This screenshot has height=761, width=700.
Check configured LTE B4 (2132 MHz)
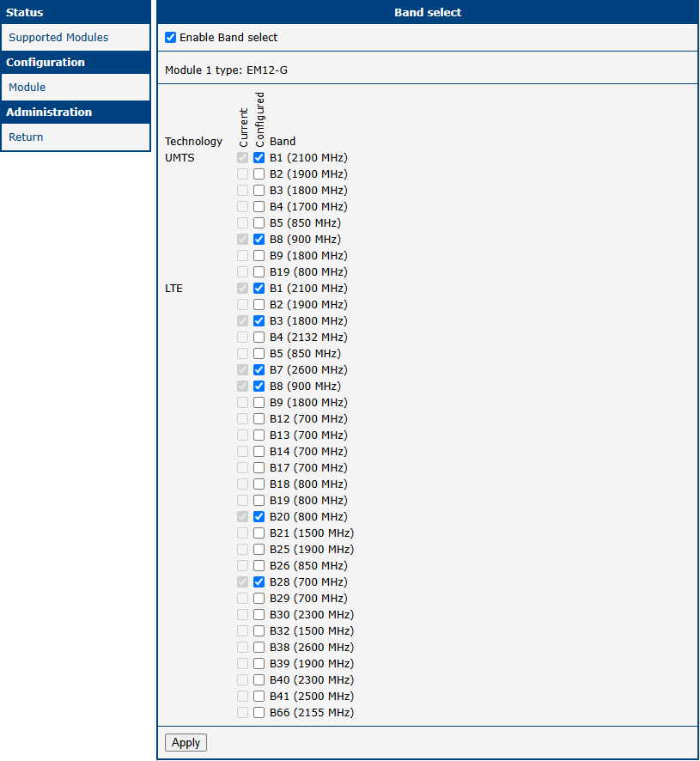tap(259, 338)
